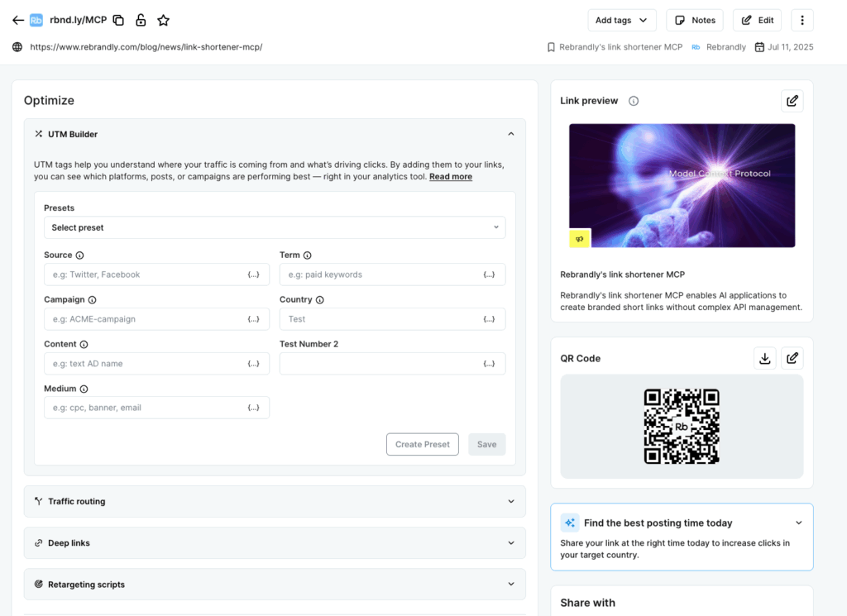Open the Select preset dropdown
847x616 pixels.
[275, 228]
